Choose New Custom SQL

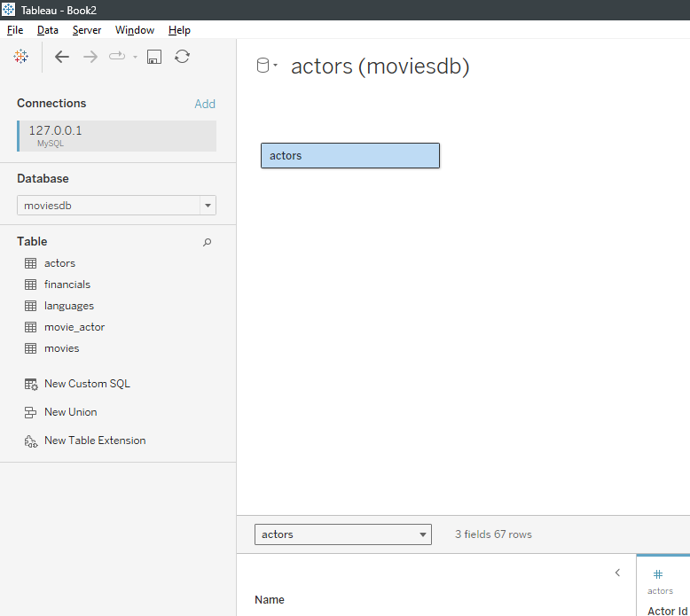[87, 384]
